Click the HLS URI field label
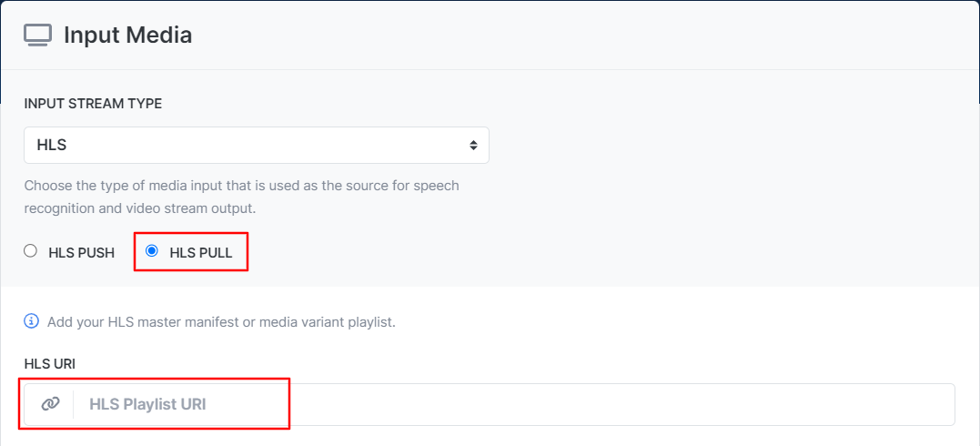The height and width of the screenshot is (446, 980). click(x=49, y=364)
